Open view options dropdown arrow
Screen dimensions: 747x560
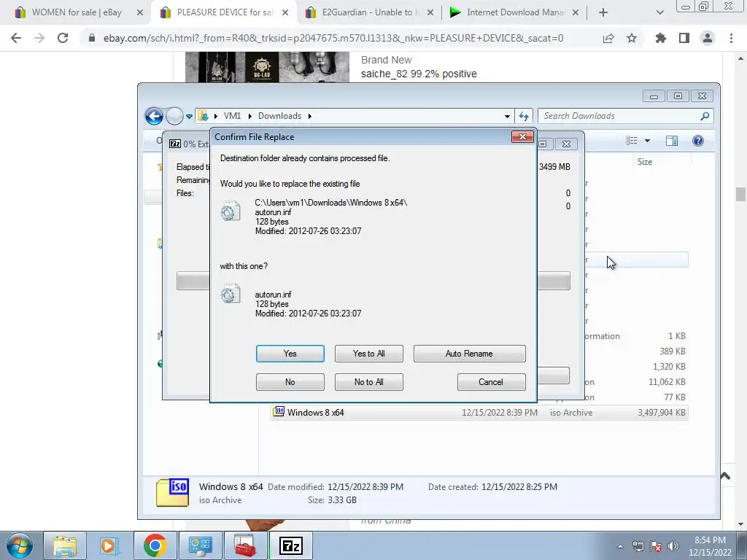(647, 141)
